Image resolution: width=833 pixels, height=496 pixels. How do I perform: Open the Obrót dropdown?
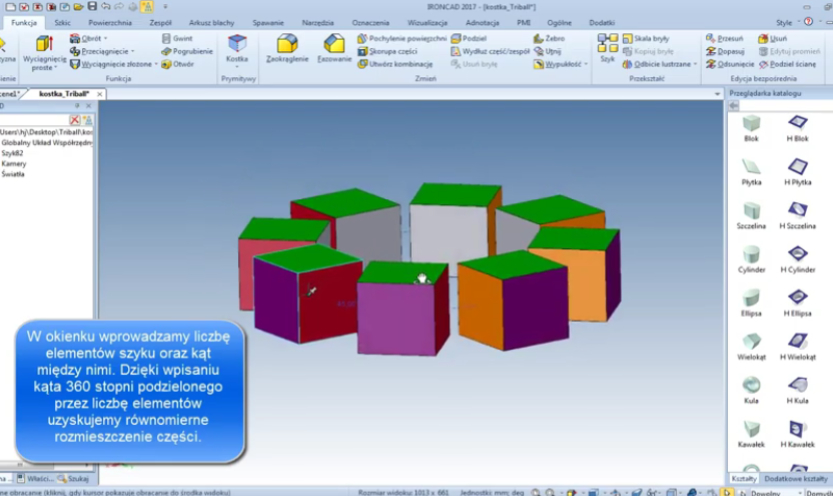tap(106, 38)
